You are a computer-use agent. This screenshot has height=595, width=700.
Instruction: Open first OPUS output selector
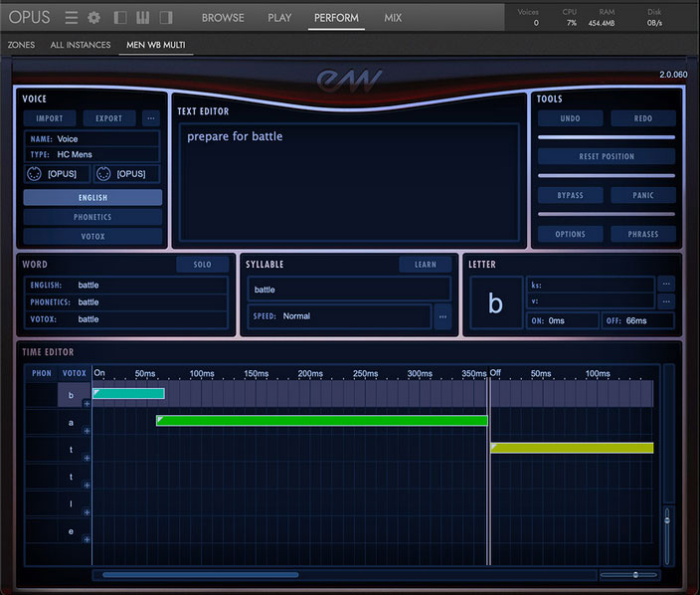(58, 174)
